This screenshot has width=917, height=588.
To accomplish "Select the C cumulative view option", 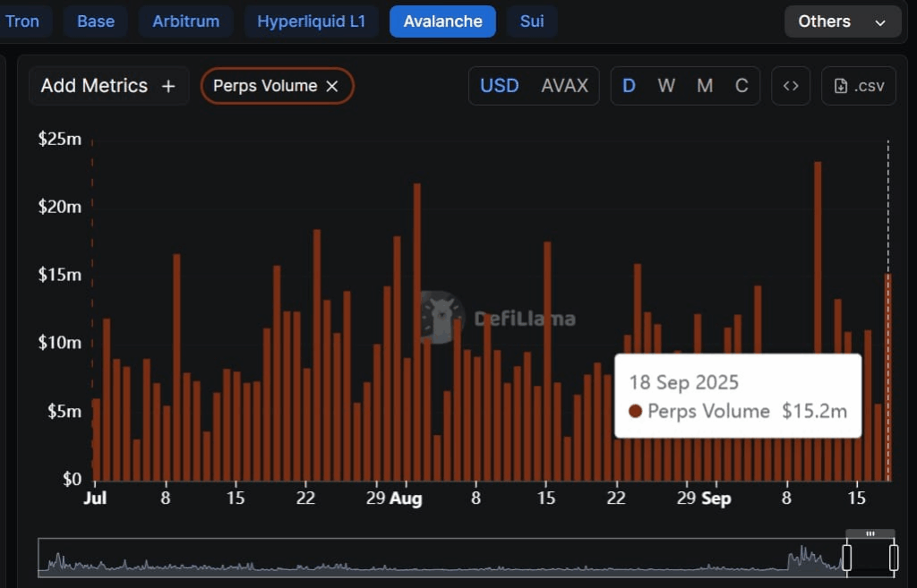I will [741, 85].
